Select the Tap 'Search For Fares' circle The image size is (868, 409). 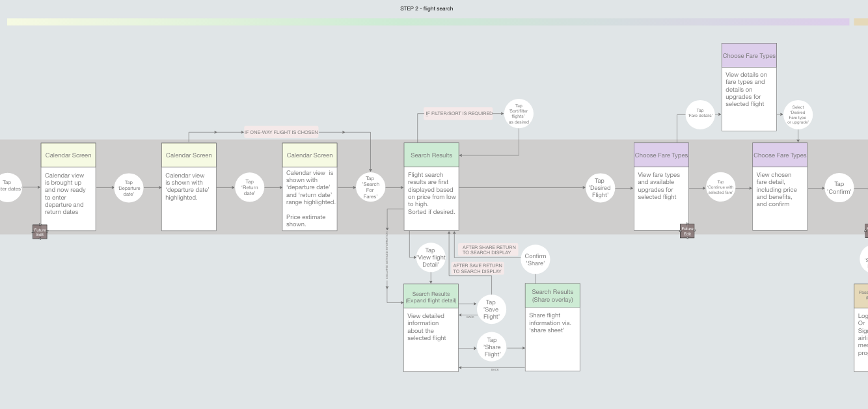(370, 188)
